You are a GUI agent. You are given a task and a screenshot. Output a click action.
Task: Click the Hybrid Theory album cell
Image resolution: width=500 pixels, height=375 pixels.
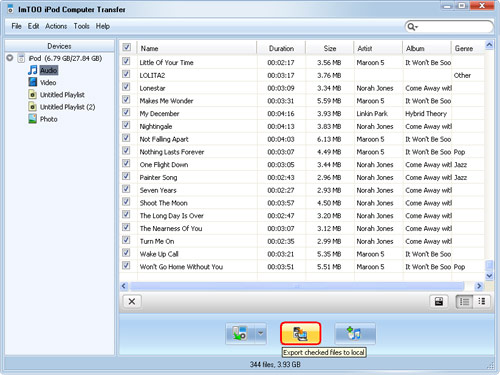(426, 114)
